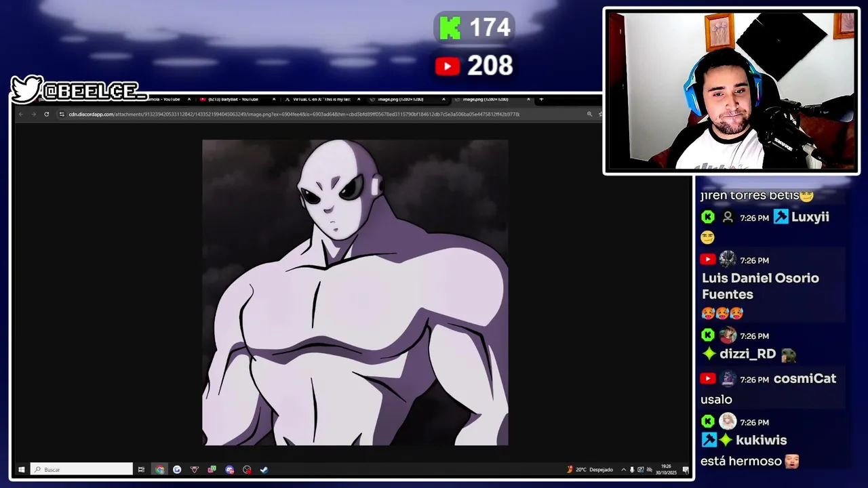Click the chat username dizzi_RD
The image size is (868, 488).
748,354
